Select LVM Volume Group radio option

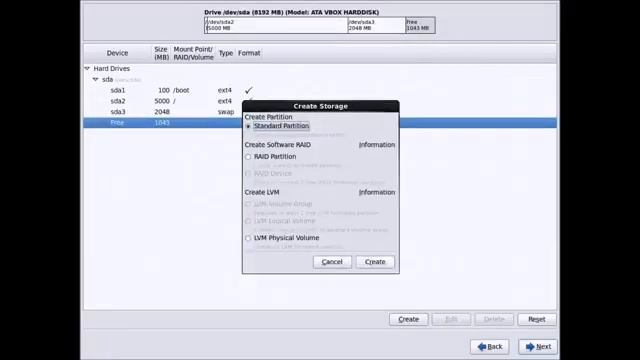coord(248,204)
